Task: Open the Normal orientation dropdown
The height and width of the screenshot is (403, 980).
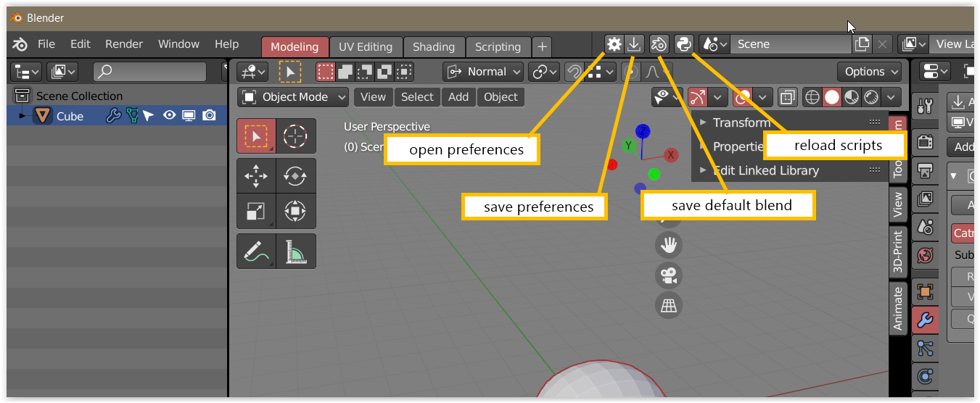Action: tap(484, 71)
